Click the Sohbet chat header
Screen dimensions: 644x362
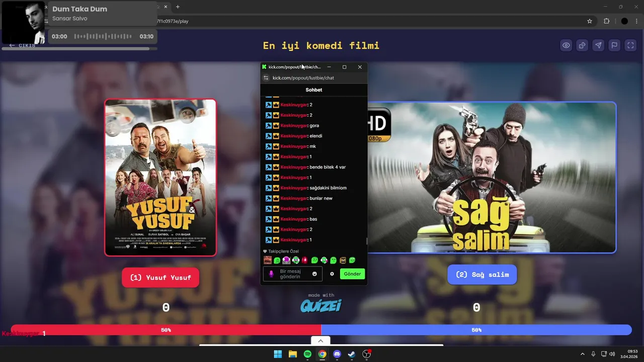point(314,90)
